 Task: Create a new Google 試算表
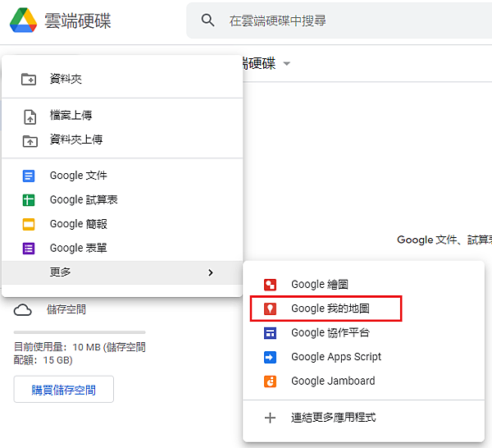(x=122, y=199)
